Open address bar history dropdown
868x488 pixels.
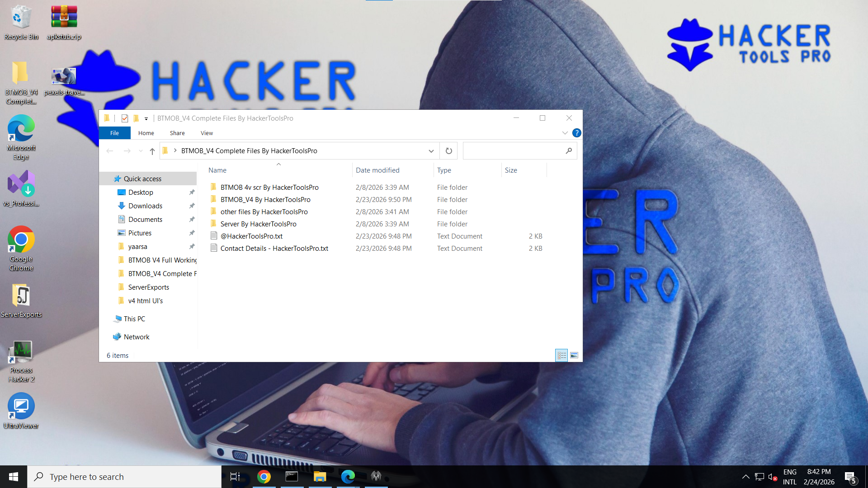point(431,151)
